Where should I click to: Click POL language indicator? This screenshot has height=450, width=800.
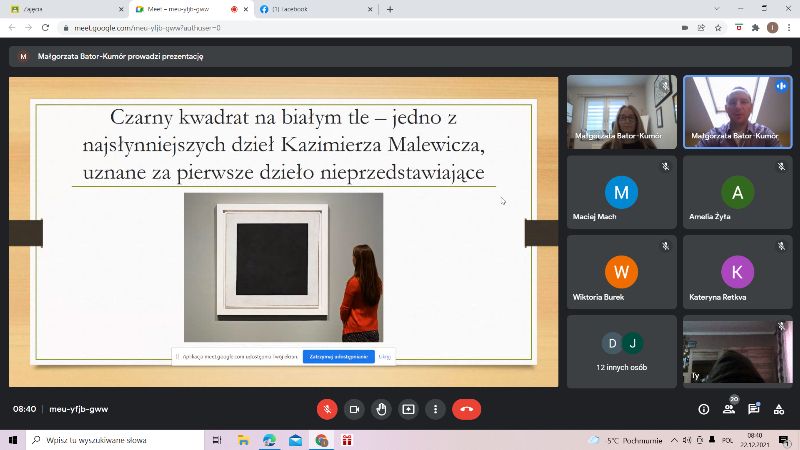click(728, 440)
